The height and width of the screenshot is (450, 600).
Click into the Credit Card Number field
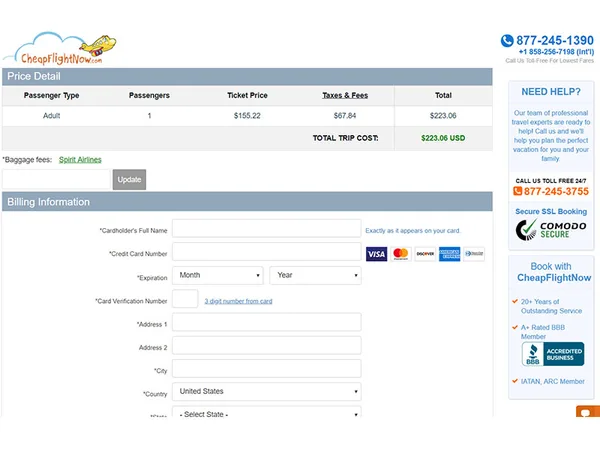pos(266,252)
